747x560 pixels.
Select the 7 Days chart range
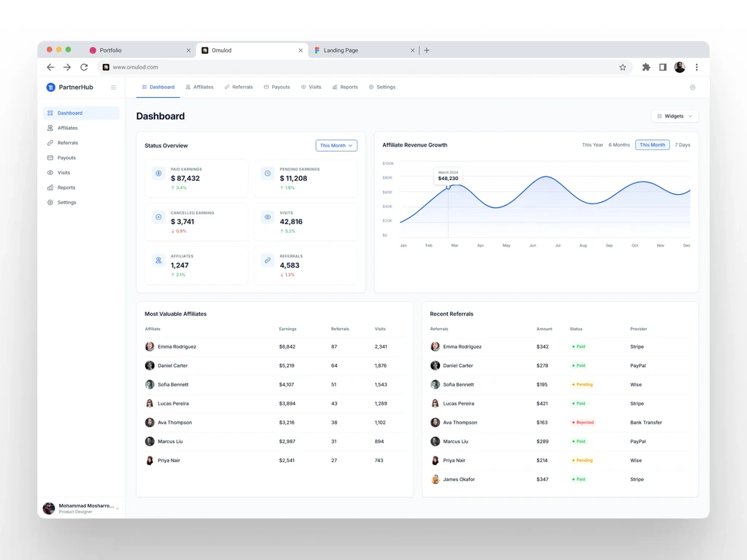point(682,145)
